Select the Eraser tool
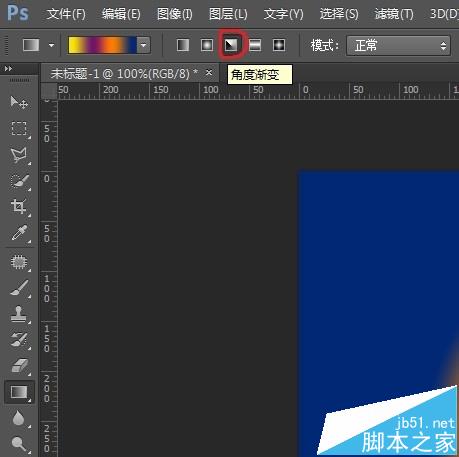This screenshot has height=457, width=459. pyautogui.click(x=19, y=366)
